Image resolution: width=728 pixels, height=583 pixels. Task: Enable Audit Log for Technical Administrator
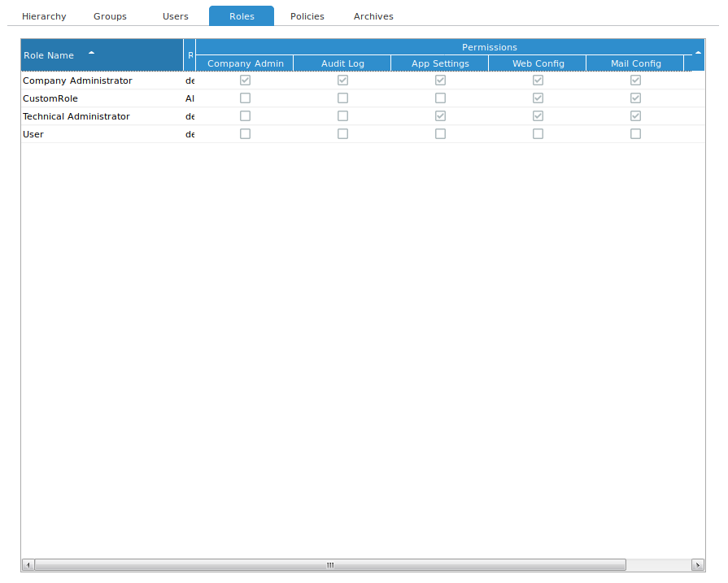pos(342,115)
